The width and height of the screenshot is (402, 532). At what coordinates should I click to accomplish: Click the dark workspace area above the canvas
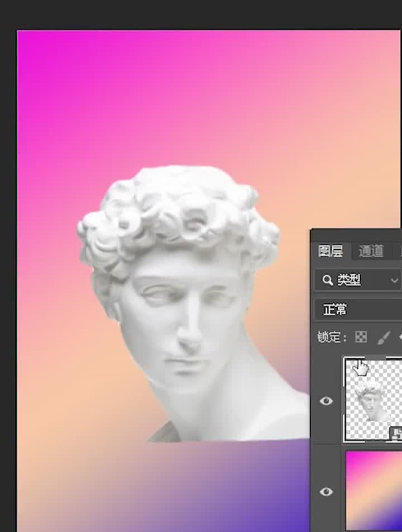[x=201, y=14]
